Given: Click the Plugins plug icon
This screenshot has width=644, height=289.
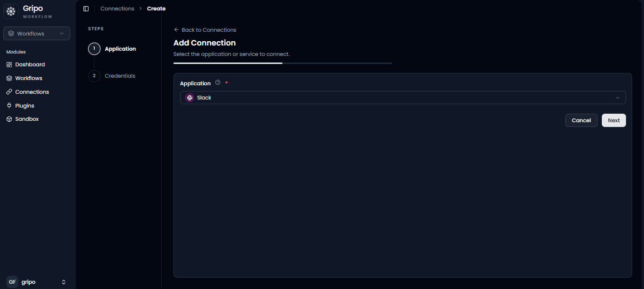Looking at the screenshot, I should (9, 106).
